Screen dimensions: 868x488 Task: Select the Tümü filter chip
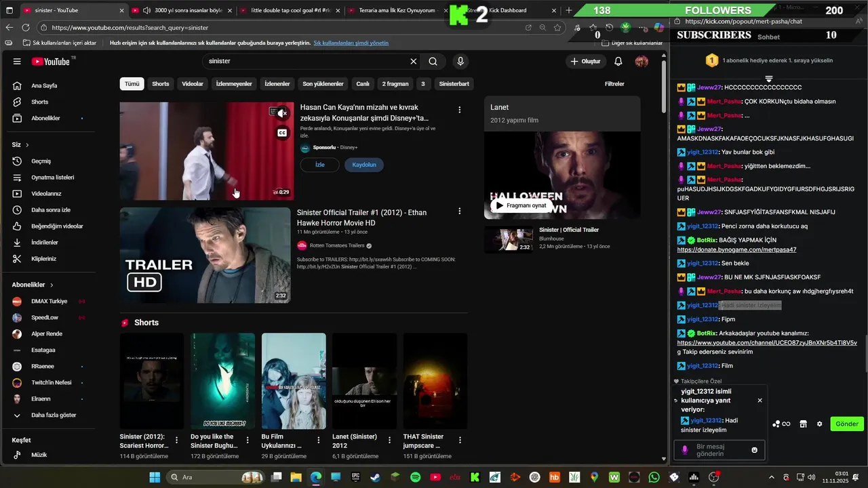[x=132, y=84]
